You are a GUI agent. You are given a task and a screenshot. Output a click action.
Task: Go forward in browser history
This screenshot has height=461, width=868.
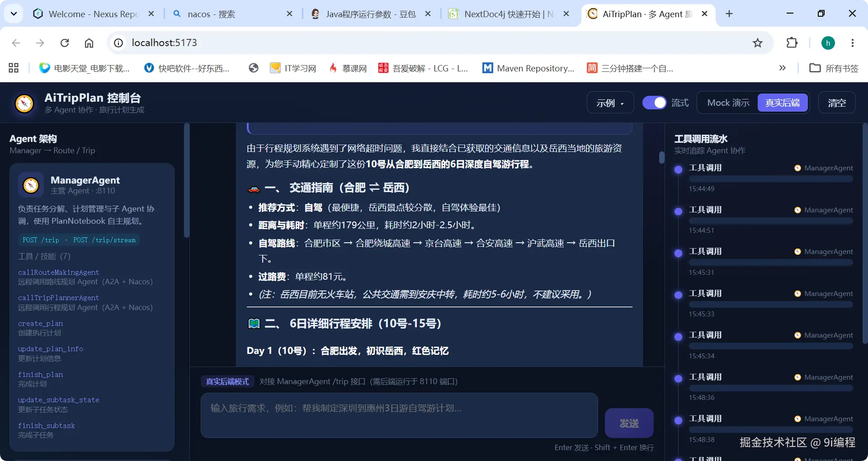[40, 43]
